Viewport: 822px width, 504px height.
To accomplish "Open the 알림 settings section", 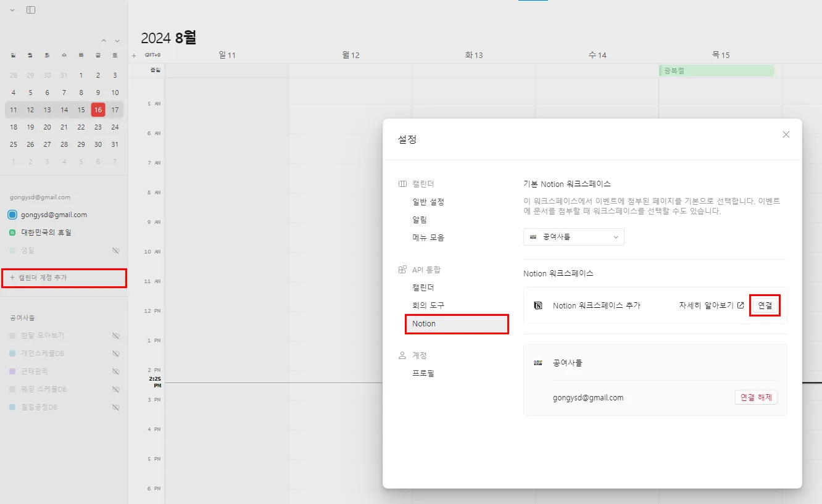I will (x=420, y=219).
